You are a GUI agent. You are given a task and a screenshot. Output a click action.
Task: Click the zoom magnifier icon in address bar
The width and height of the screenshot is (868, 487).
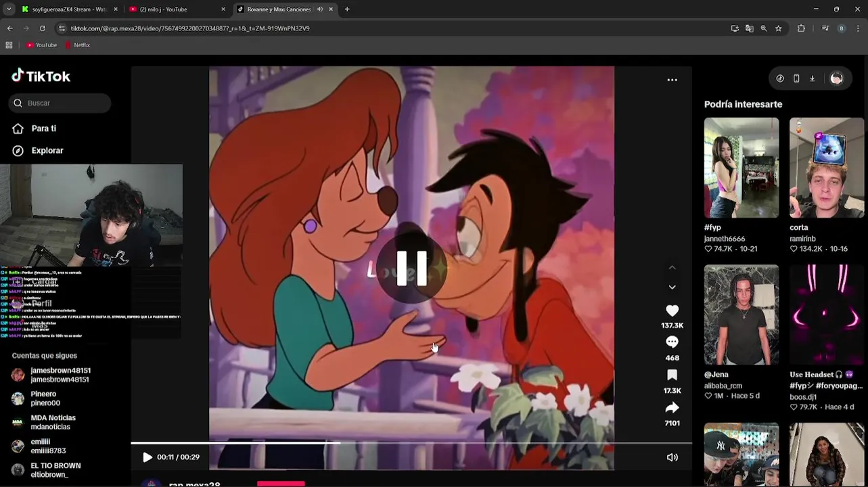coord(764,28)
